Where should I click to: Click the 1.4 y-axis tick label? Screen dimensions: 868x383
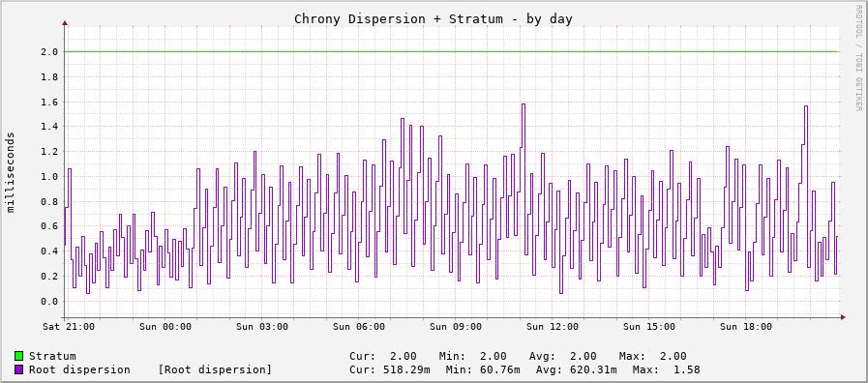coord(50,127)
